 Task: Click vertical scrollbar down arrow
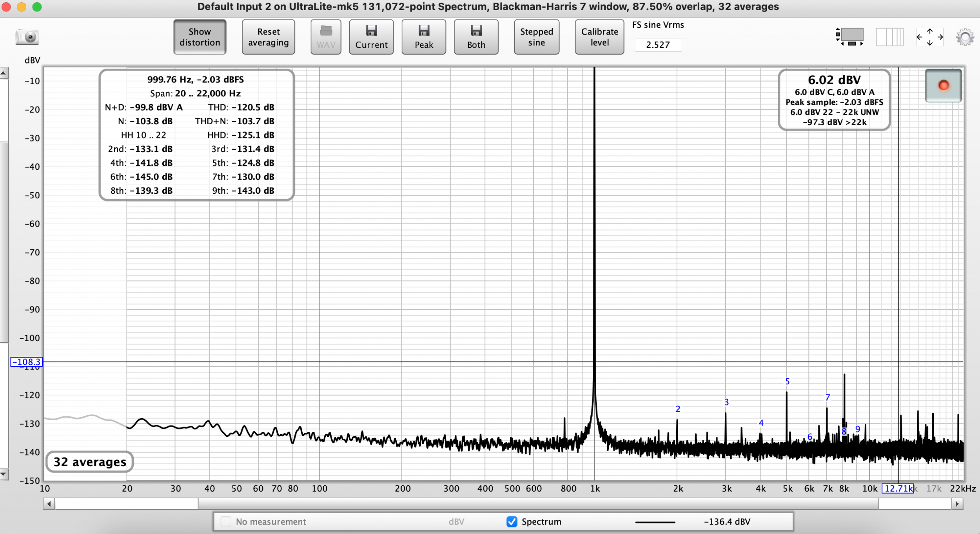click(4, 474)
